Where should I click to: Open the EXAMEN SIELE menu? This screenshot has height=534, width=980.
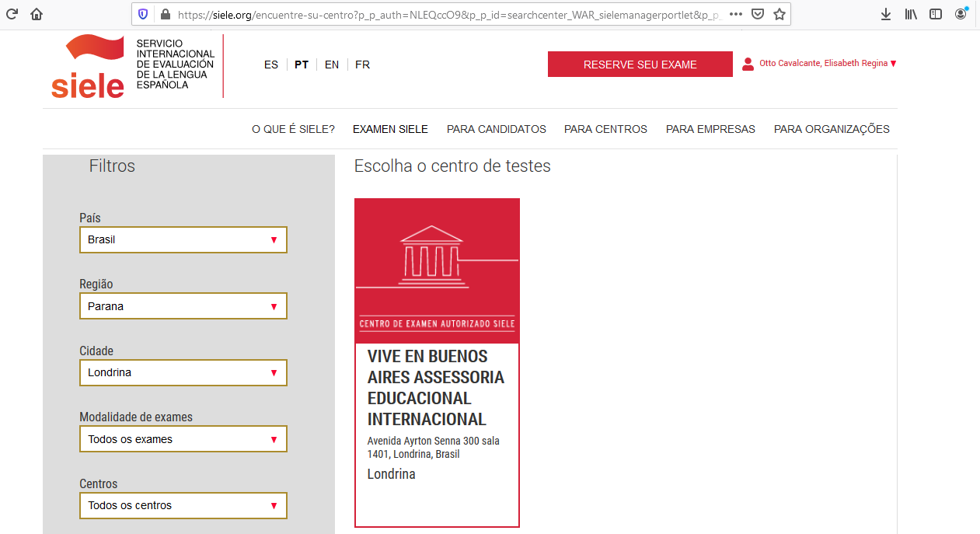(390, 130)
